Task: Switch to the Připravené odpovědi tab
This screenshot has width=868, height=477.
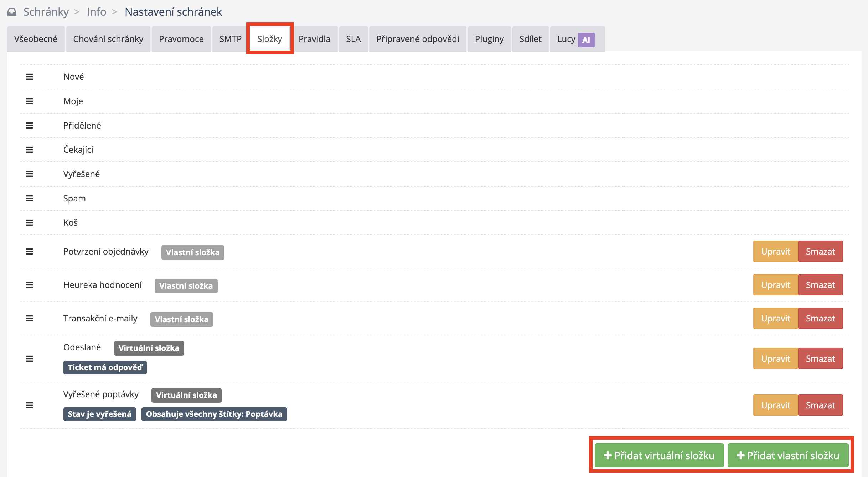Action: (x=418, y=39)
